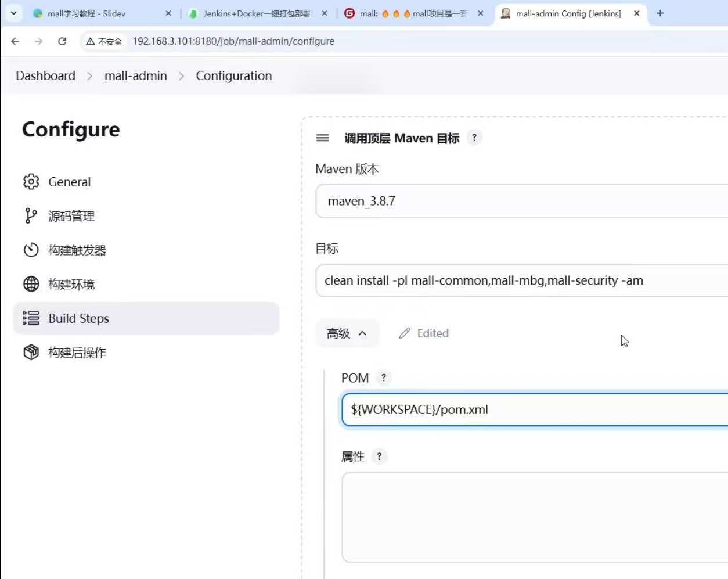Click the post-build actions box icon

(31, 352)
